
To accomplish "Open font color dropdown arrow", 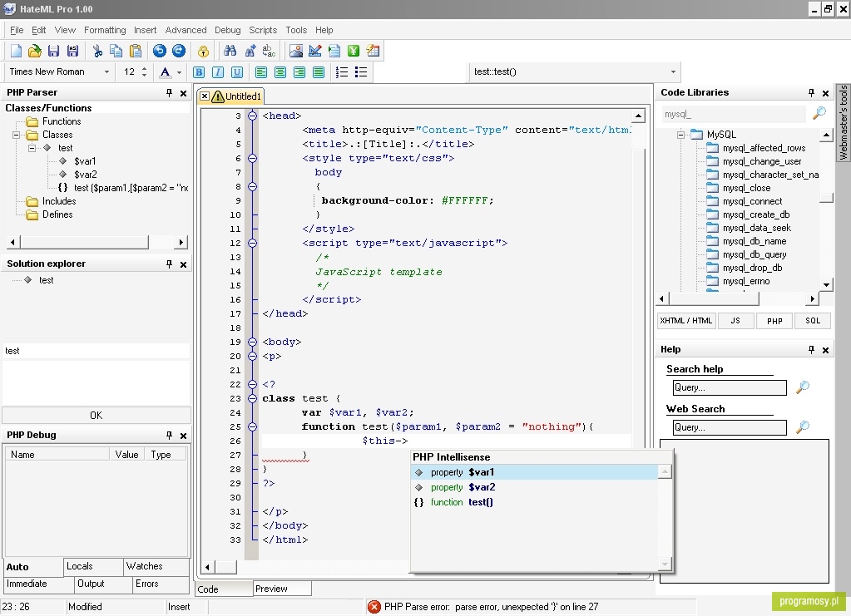I will coord(179,72).
